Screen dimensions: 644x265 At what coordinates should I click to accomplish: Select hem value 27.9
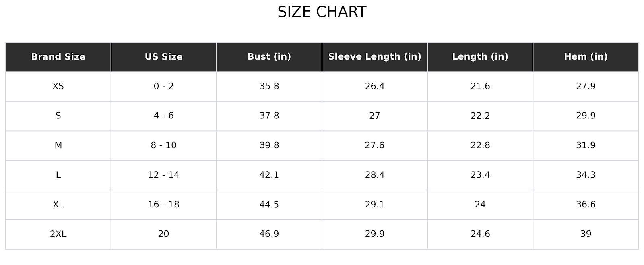coord(586,86)
